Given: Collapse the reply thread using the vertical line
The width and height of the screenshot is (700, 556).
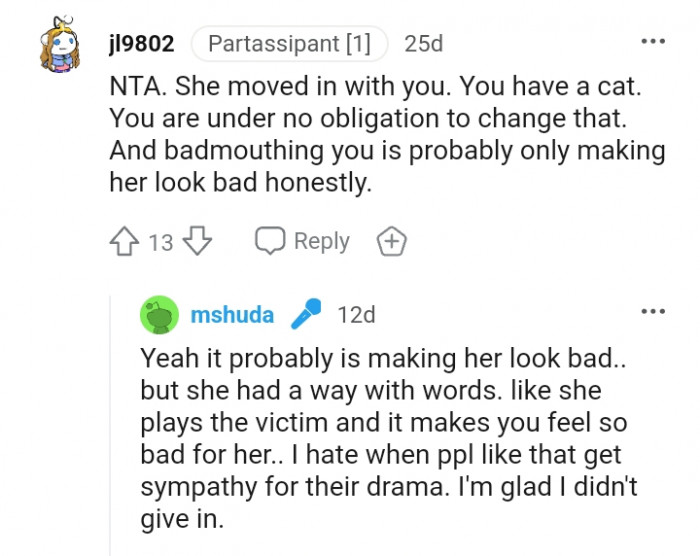Looking at the screenshot, I should point(110,450).
